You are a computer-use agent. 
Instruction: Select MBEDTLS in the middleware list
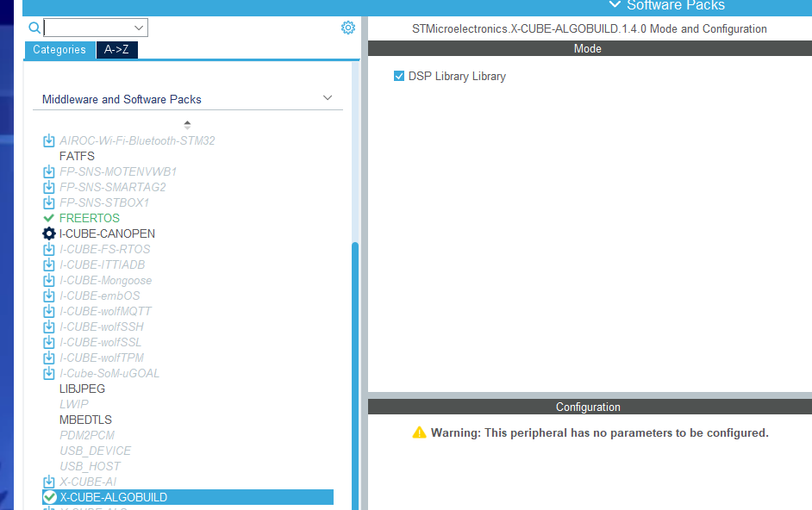[85, 420]
